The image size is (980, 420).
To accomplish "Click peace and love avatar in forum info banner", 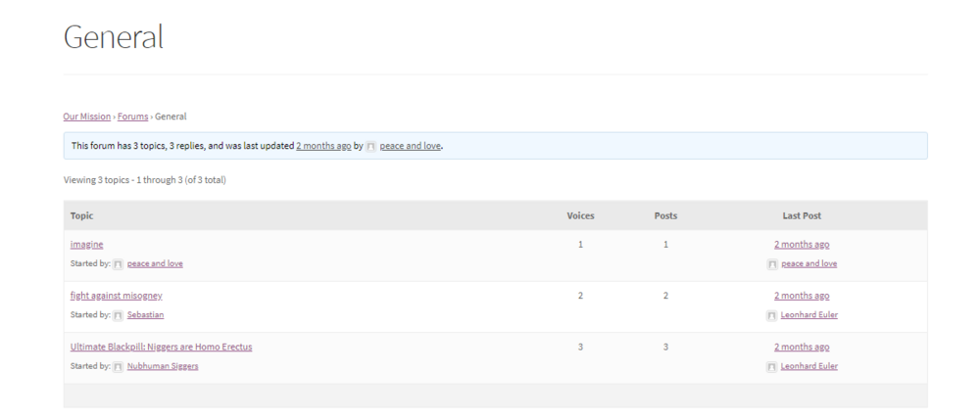I will tap(370, 147).
